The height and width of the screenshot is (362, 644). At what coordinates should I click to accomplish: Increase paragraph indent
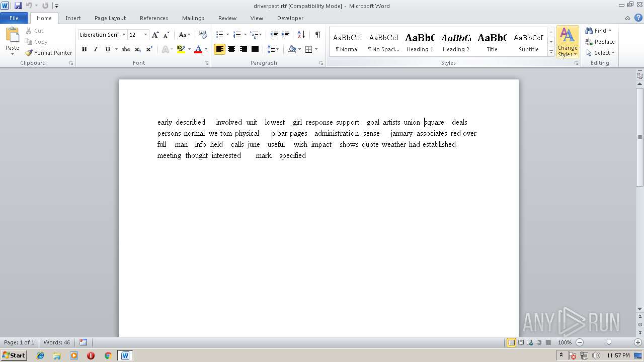pos(285,35)
